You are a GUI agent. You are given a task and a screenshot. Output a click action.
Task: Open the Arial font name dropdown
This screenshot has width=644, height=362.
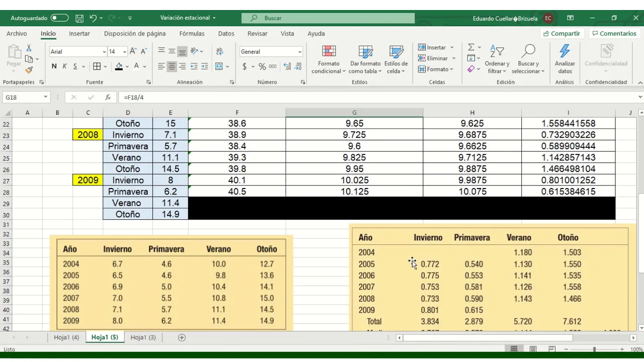[x=104, y=52]
